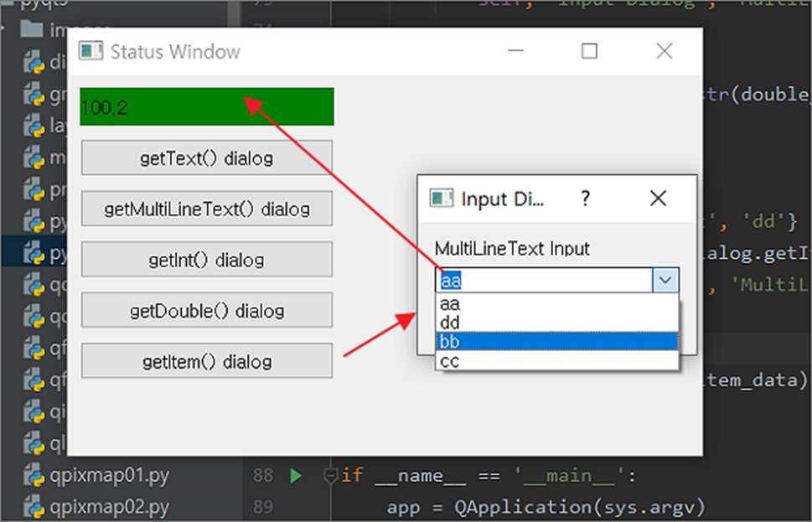
Task: Open the getMultiLineText() dialog button
Action: (x=207, y=209)
